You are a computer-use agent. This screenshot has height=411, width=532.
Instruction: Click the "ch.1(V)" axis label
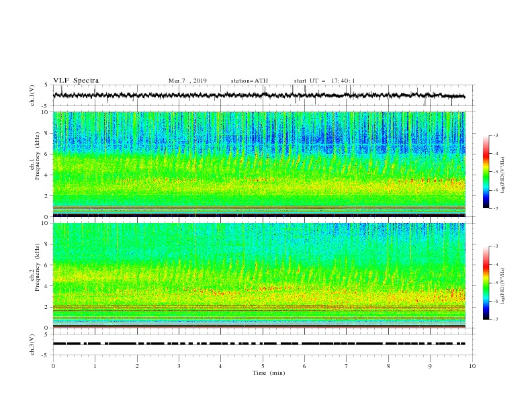tap(32, 95)
